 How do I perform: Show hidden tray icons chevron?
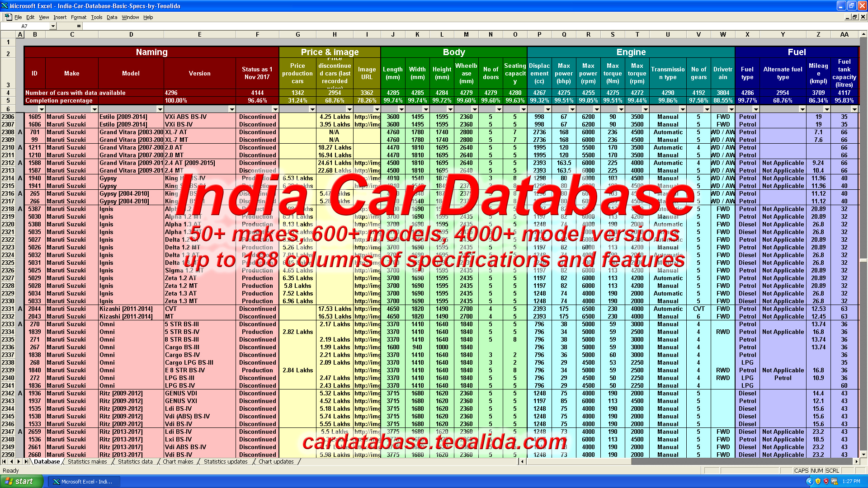pos(809,481)
